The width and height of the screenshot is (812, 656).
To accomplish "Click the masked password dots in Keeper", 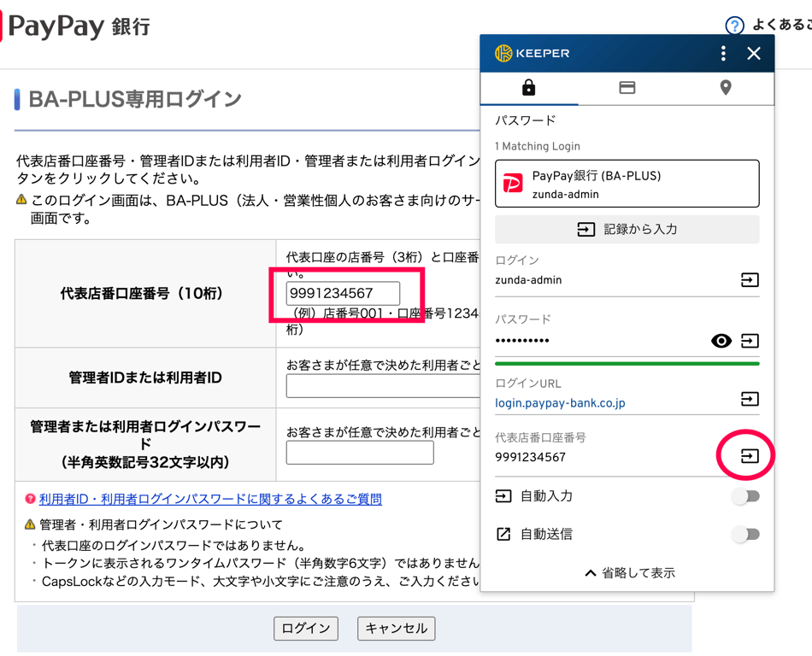I will [522, 341].
